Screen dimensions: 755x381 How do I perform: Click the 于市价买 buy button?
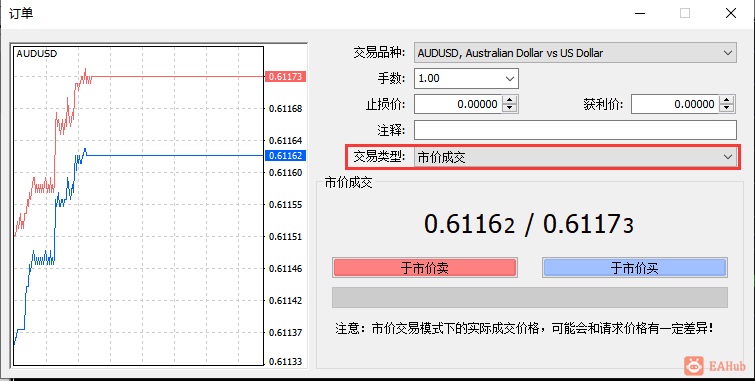(635, 267)
